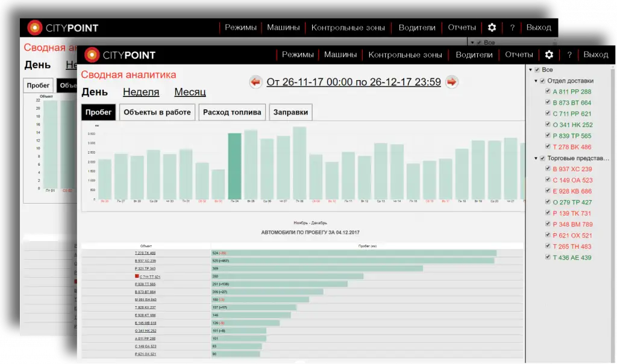The width and height of the screenshot is (617, 364).
Task: Select the 'Неделя' period link
Action: point(141,92)
